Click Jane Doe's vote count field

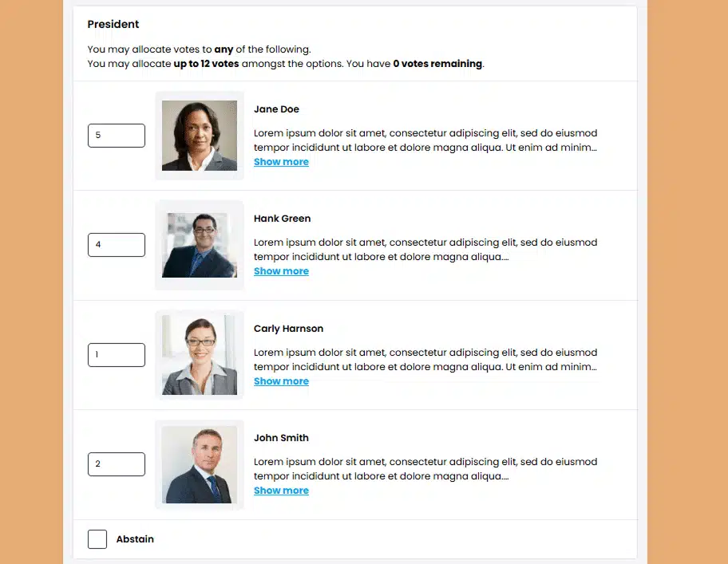116,135
